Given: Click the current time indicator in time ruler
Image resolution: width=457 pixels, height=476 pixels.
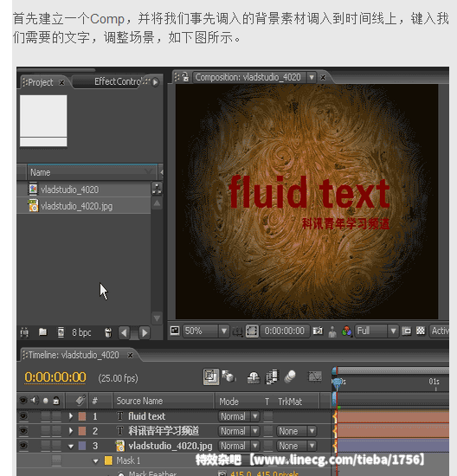Looking at the screenshot, I should (x=337, y=383).
